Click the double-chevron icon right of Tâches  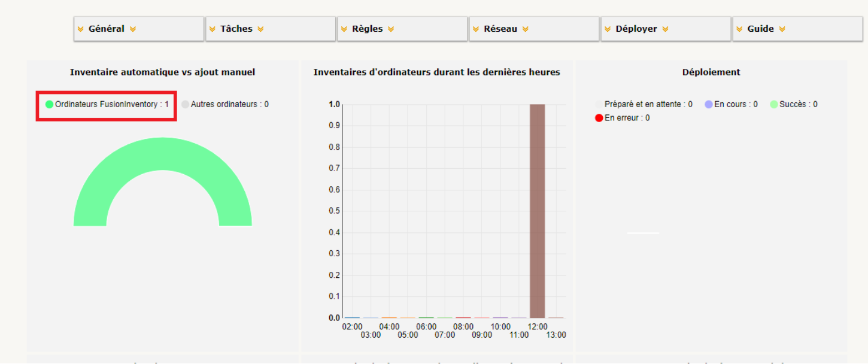[x=260, y=29]
